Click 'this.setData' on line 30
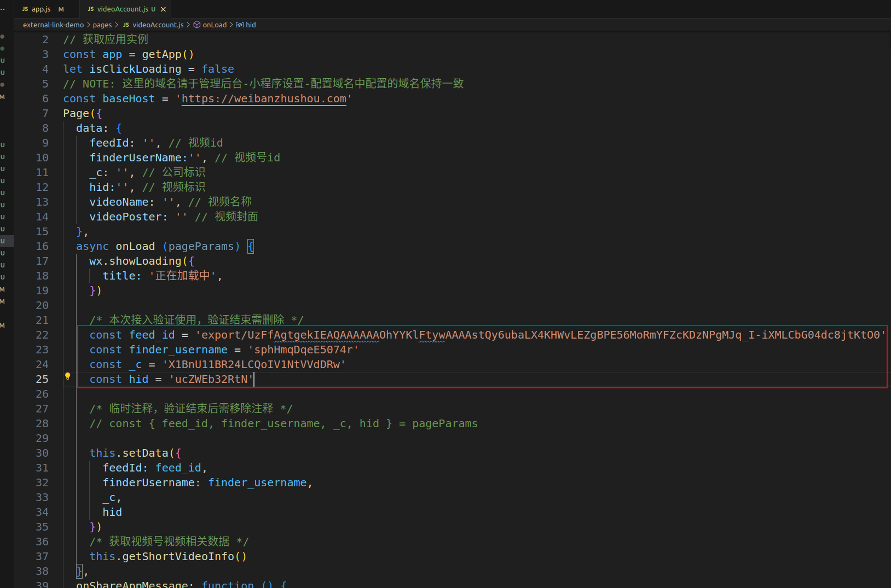 click(x=129, y=453)
